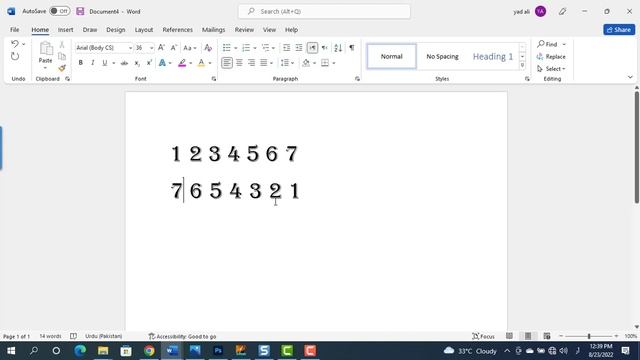
Task: Click the zoom slider handle
Action: (589, 336)
